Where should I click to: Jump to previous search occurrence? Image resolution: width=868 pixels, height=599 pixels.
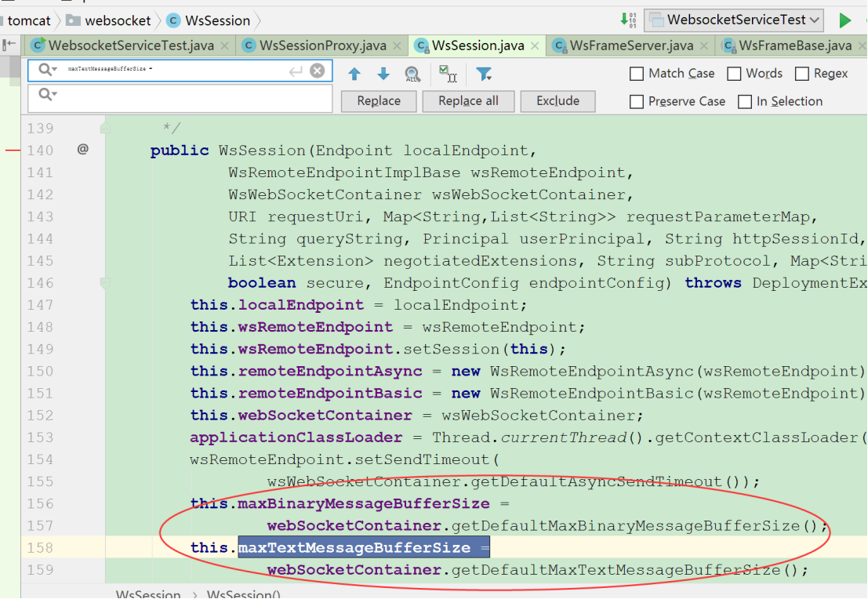tap(354, 74)
